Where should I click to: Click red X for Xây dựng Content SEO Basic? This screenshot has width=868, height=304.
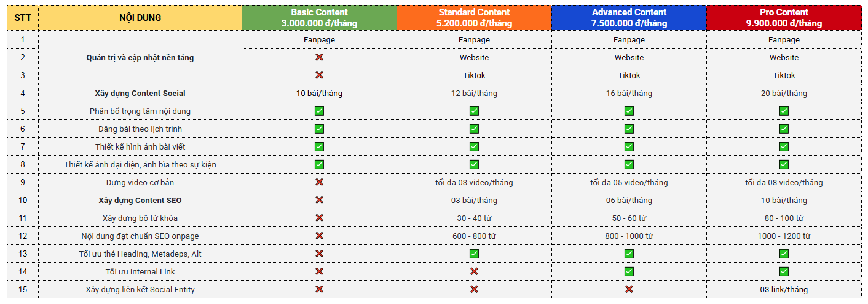[319, 200]
